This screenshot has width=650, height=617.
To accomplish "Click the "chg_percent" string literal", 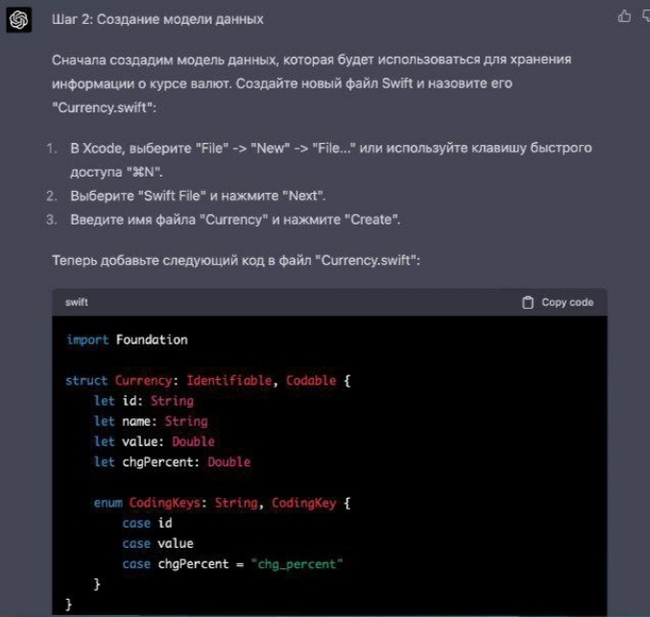I will point(299,564).
